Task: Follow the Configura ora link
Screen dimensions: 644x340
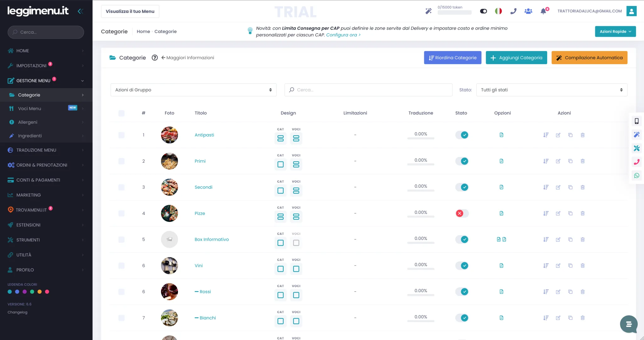Action: pyautogui.click(x=343, y=35)
